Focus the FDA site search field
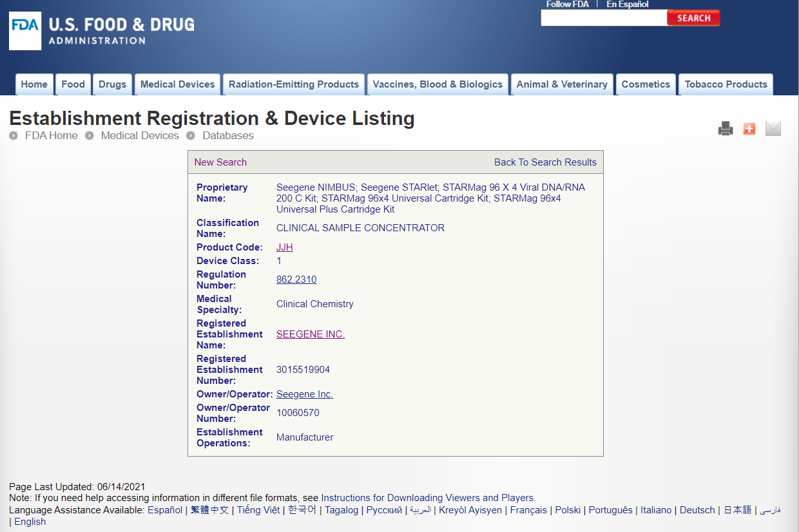This screenshot has height=532, width=799. pos(604,18)
